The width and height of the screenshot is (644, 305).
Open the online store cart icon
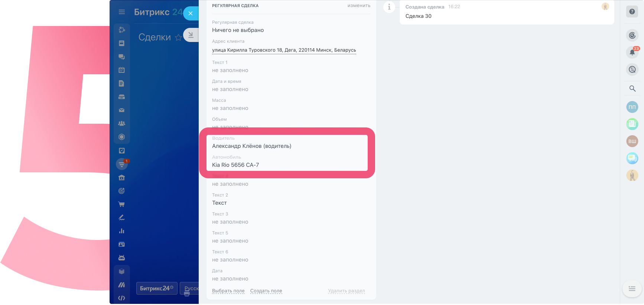[121, 204]
